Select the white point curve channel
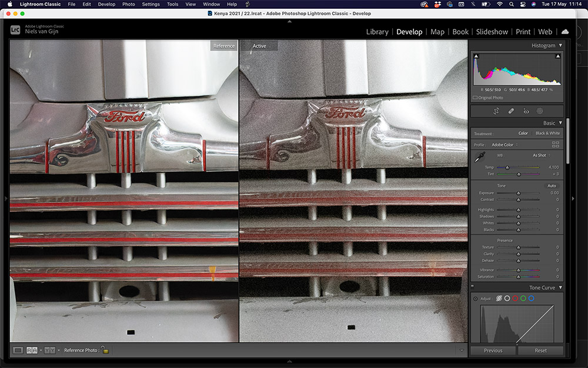Image resolution: width=588 pixels, height=368 pixels. (x=507, y=299)
